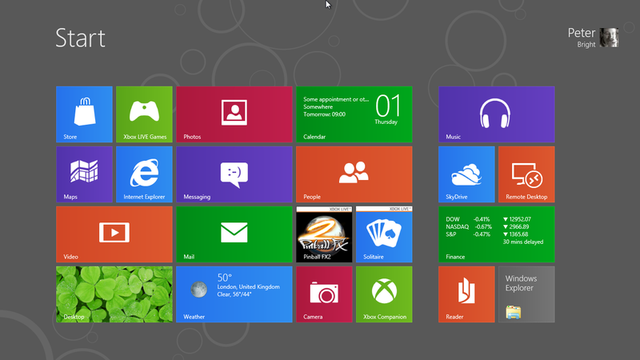Open the People tile

pos(354,174)
